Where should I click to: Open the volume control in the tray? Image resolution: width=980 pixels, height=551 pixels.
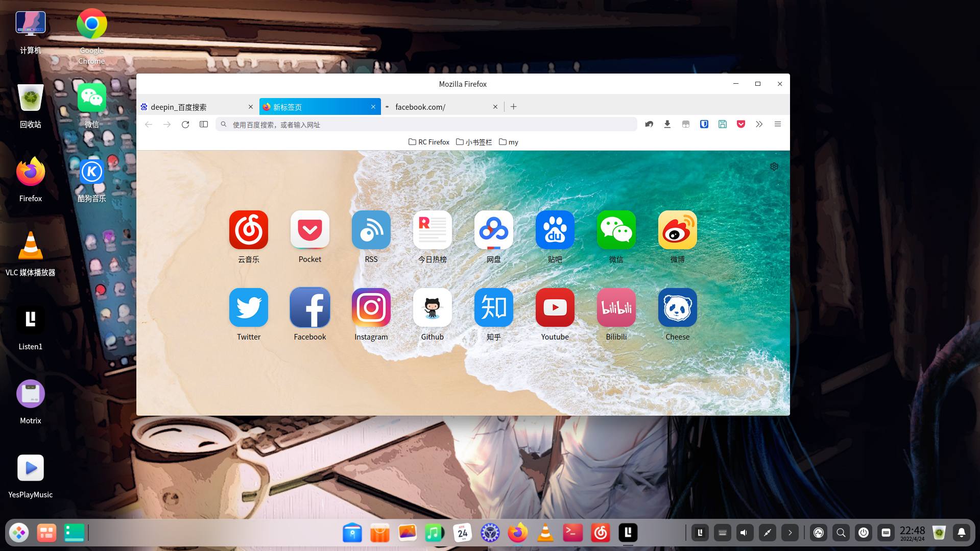745,533
